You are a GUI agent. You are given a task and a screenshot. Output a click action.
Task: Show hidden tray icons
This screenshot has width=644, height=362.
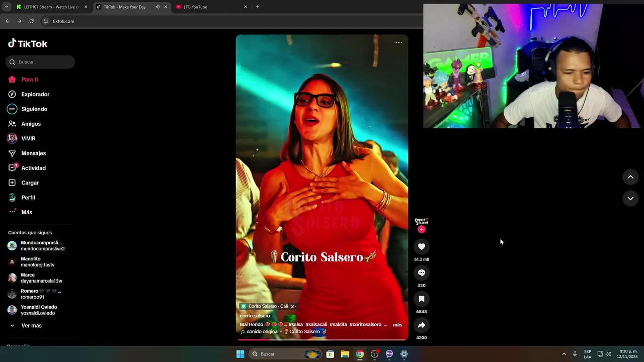coord(564,354)
